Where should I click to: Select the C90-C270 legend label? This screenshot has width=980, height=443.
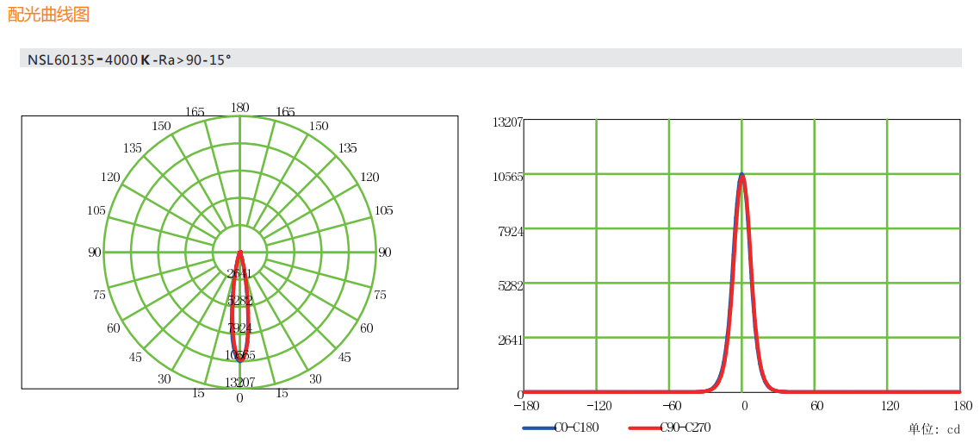[x=685, y=428]
